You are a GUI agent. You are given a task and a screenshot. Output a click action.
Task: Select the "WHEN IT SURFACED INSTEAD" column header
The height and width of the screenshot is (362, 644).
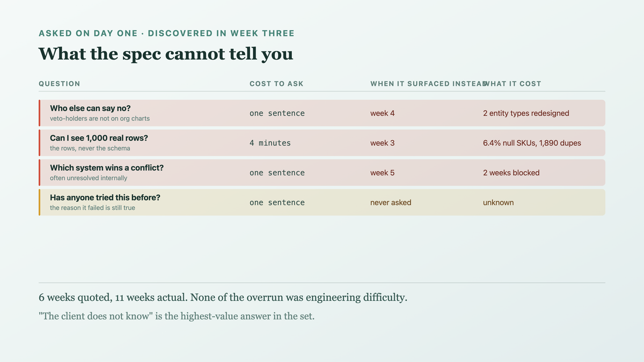point(429,84)
